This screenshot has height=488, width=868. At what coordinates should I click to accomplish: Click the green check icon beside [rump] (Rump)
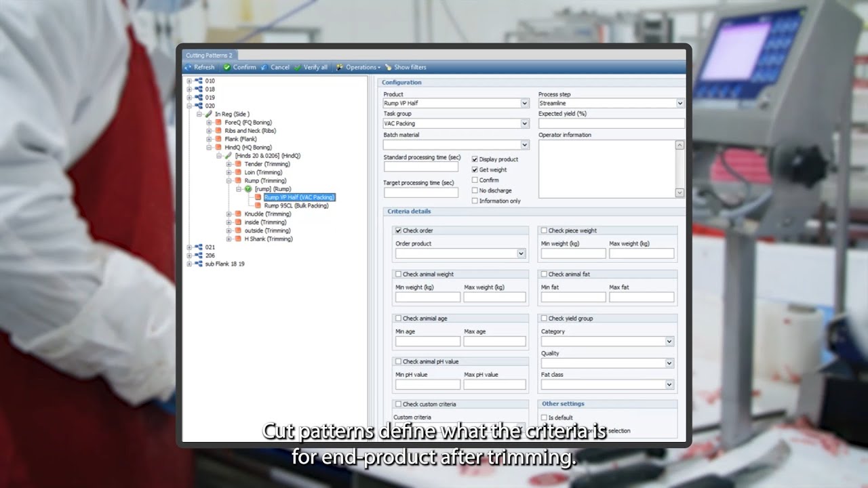coord(248,189)
